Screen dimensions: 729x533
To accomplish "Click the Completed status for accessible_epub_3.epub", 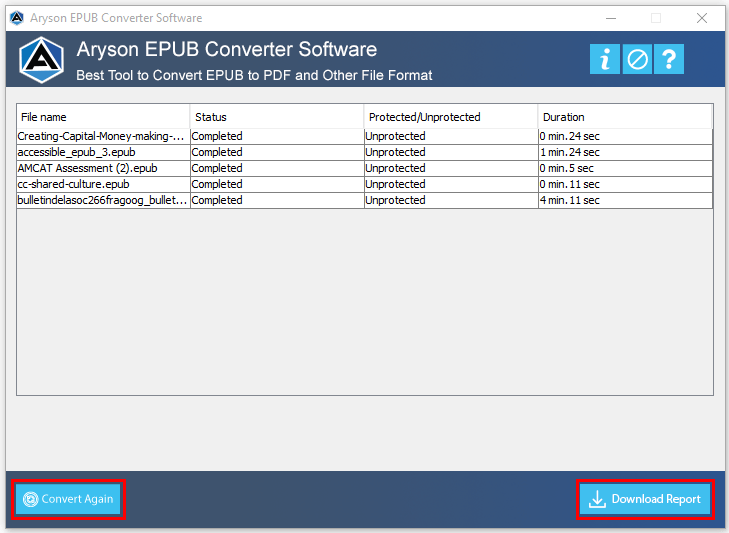I will pos(277,152).
